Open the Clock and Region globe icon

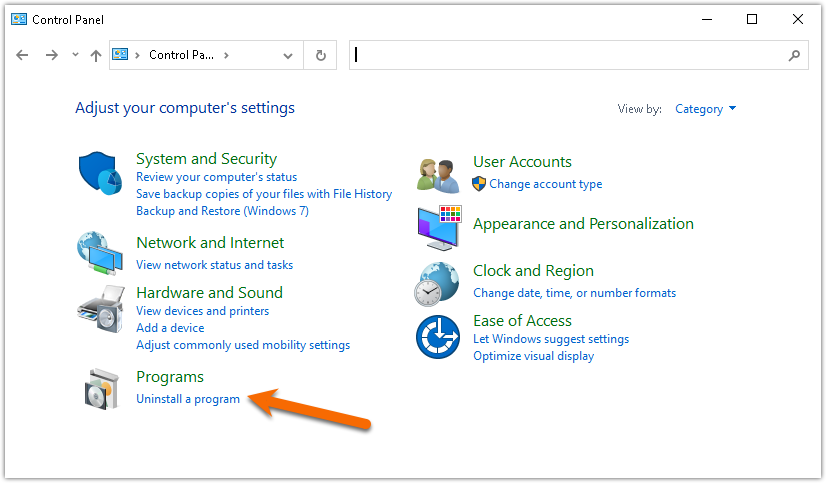(x=437, y=284)
